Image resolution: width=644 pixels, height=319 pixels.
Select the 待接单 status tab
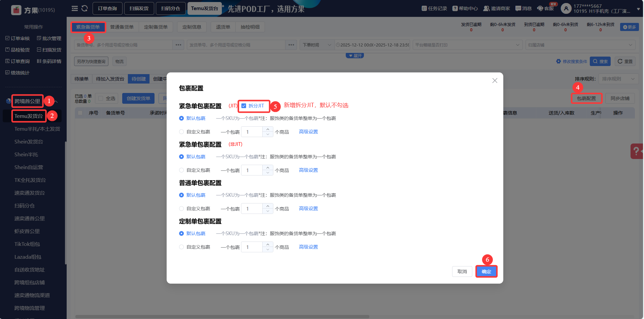(x=81, y=79)
